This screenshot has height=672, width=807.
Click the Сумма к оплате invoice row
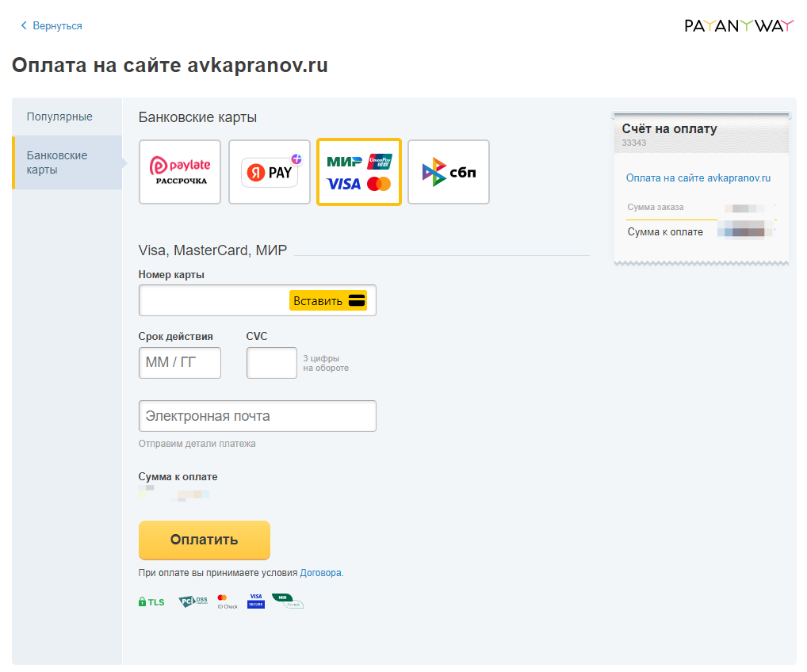pyautogui.click(x=701, y=232)
